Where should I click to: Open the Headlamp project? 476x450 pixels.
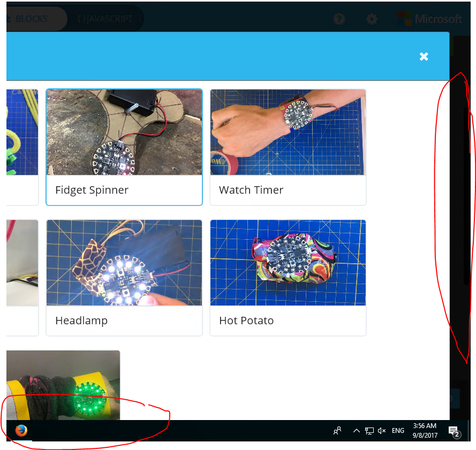click(x=124, y=277)
